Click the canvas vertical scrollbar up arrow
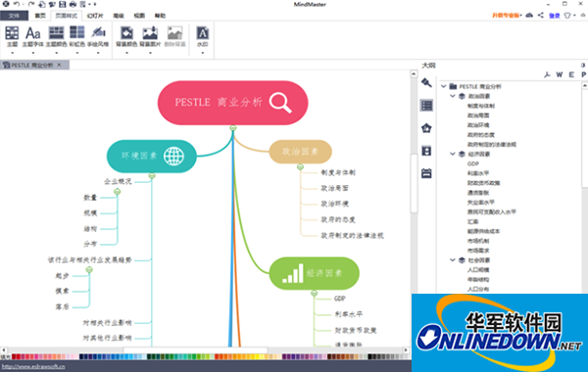This screenshot has height=372, width=588. (x=414, y=73)
